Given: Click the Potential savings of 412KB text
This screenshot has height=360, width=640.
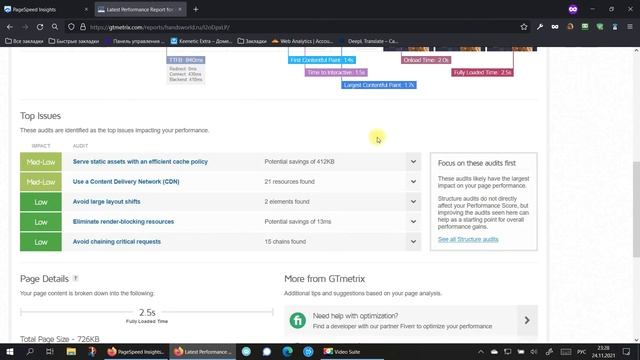Looking at the screenshot, I should tap(299, 162).
